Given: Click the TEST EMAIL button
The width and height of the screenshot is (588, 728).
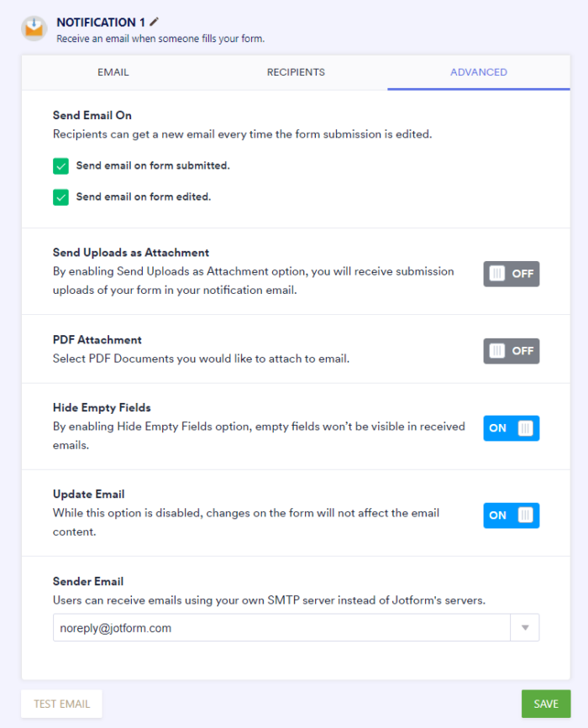Looking at the screenshot, I should click(x=60, y=704).
